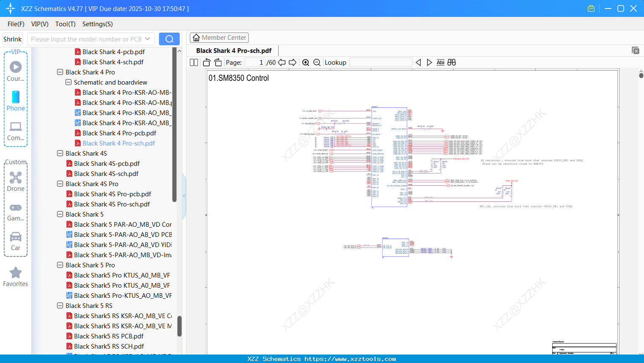
Task: Open the Member Center
Action: 219,38
